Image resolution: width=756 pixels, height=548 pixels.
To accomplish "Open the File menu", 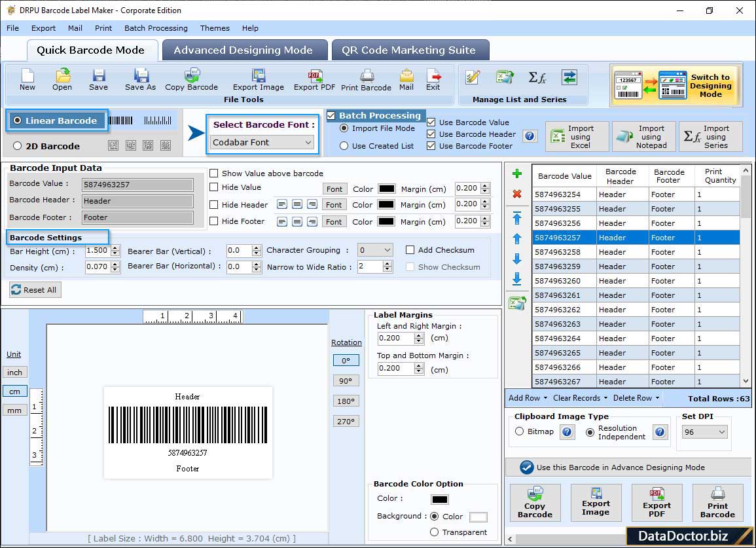I will (x=12, y=28).
